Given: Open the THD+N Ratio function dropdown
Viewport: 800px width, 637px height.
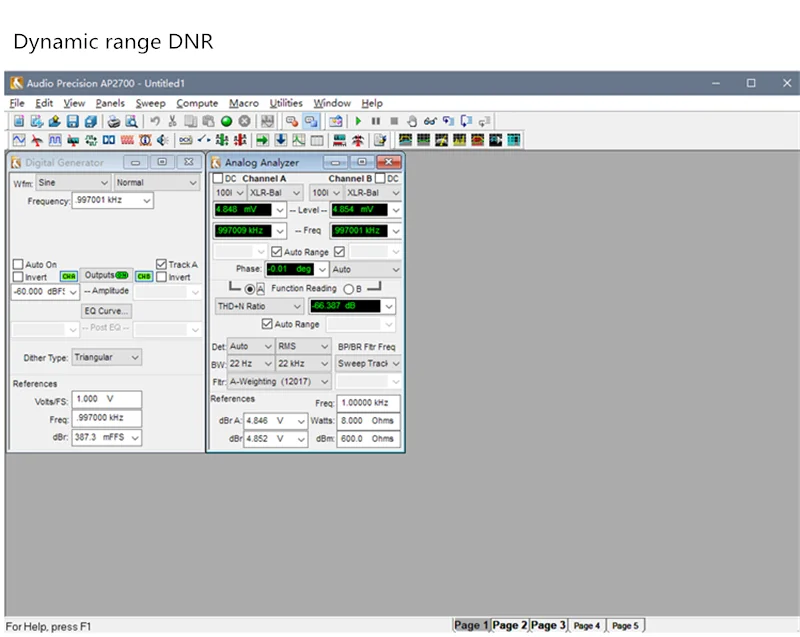Looking at the screenshot, I should (x=259, y=307).
